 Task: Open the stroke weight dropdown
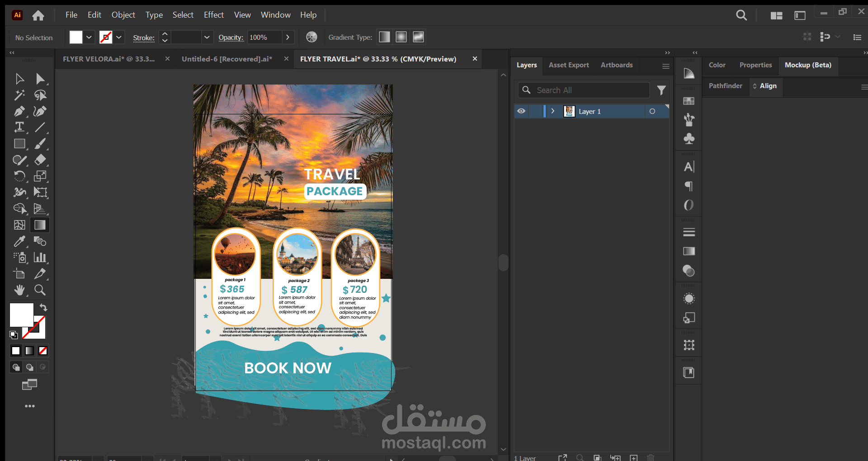(x=207, y=37)
